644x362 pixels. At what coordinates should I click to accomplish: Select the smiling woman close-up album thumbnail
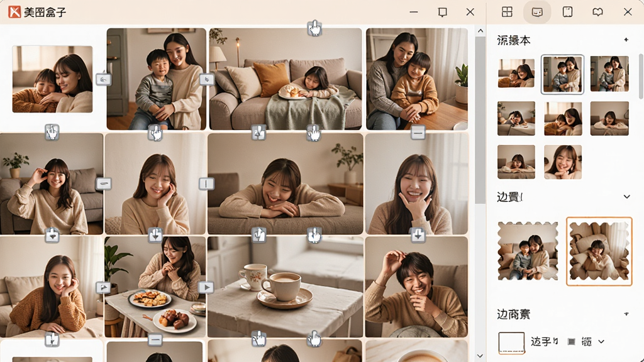(563, 162)
